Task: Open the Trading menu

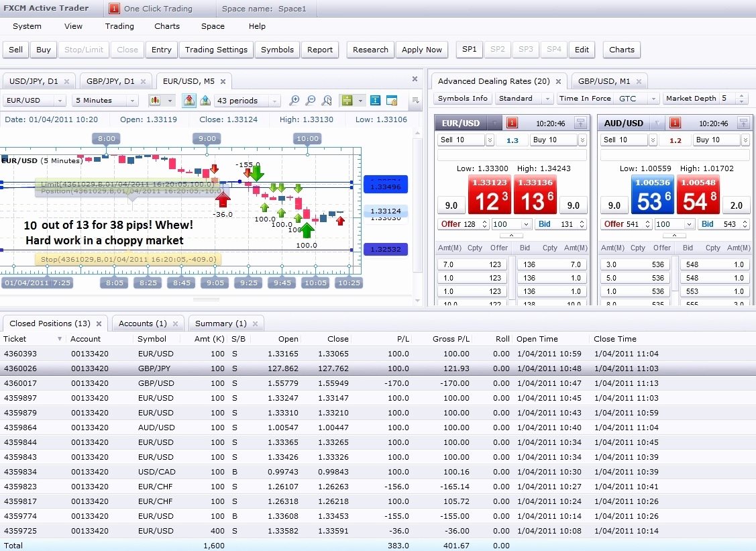Action: tap(119, 26)
